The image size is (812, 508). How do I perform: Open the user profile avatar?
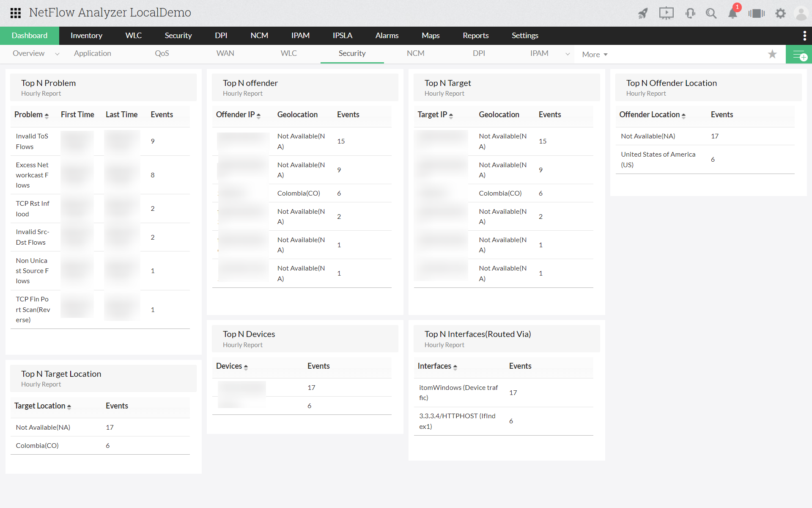click(801, 14)
